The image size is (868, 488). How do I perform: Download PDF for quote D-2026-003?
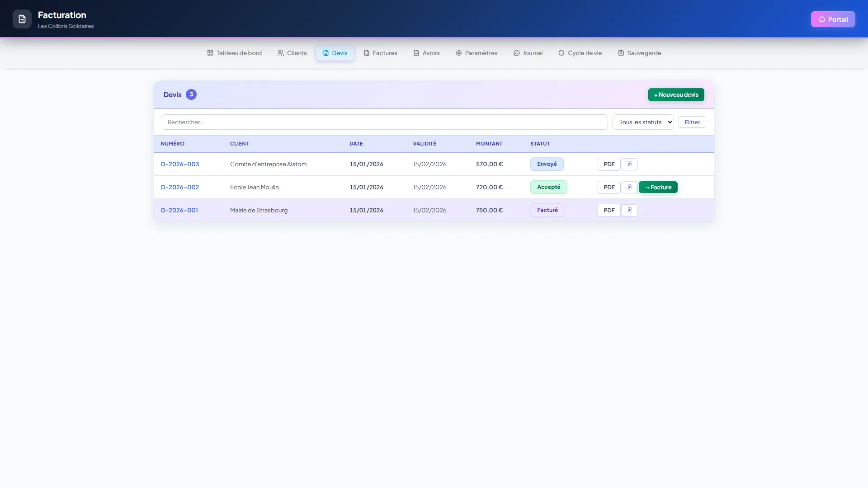coord(609,164)
